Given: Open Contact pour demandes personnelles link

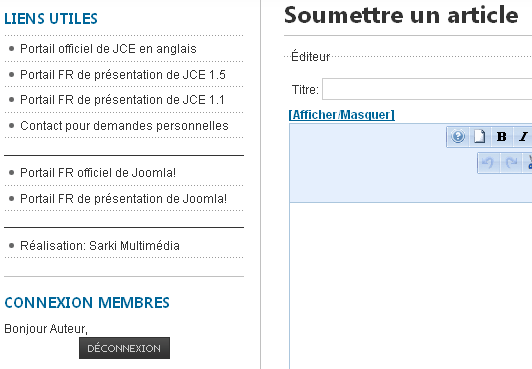Looking at the screenshot, I should pos(124,125).
